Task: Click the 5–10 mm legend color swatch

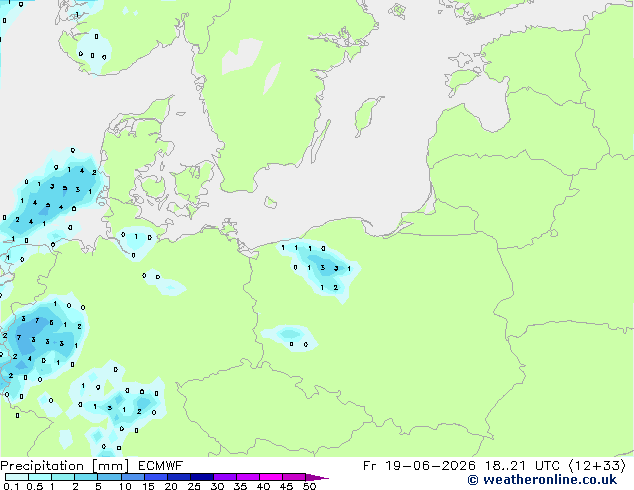Action: click(x=109, y=477)
